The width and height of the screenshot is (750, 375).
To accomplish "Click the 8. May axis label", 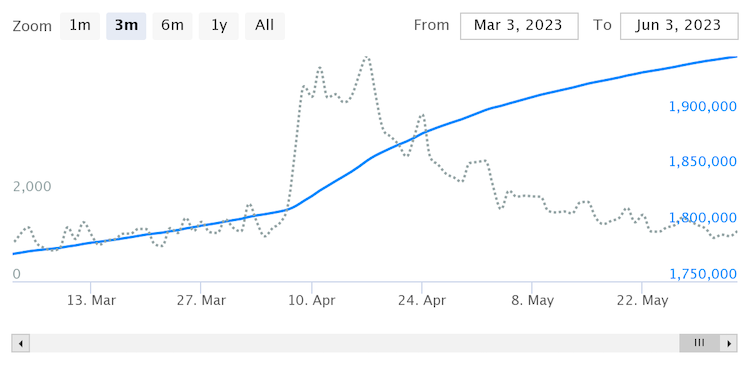I will coord(532,300).
